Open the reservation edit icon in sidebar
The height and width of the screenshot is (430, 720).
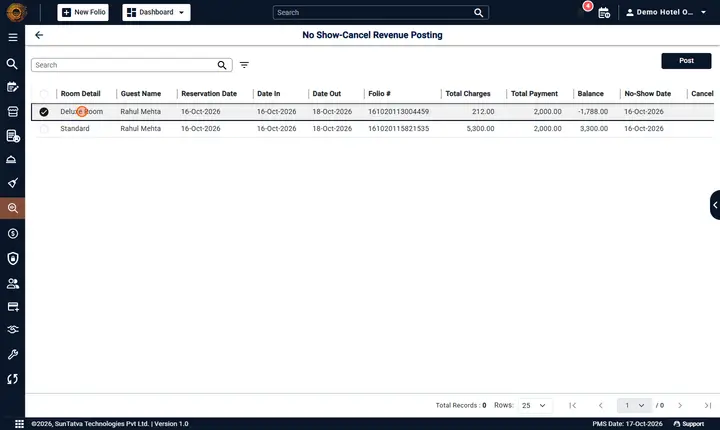pos(13,87)
